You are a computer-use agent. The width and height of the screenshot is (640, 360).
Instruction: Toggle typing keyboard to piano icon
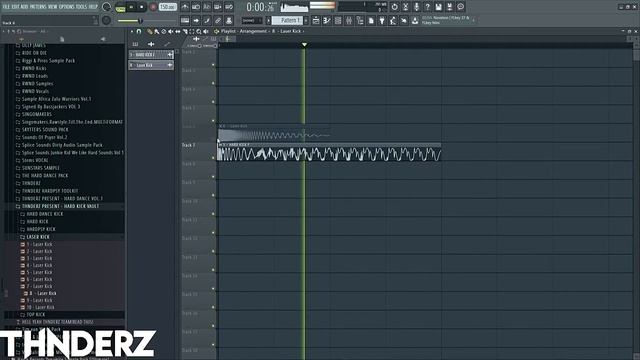click(x=185, y=20)
